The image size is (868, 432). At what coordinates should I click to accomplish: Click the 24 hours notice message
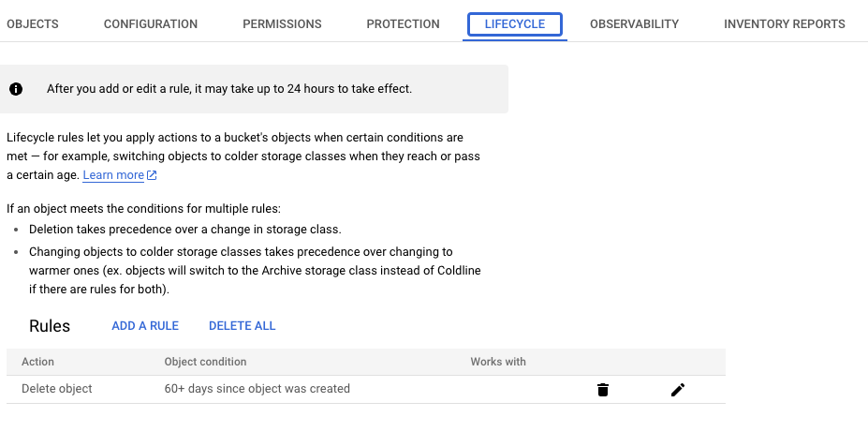pos(229,89)
